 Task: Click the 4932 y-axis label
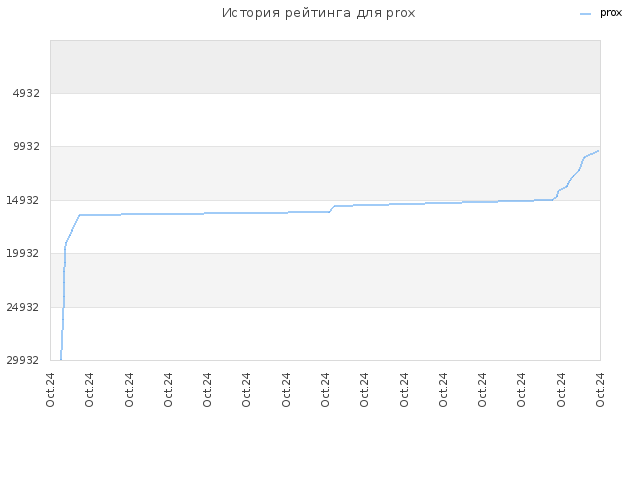pyautogui.click(x=26, y=93)
